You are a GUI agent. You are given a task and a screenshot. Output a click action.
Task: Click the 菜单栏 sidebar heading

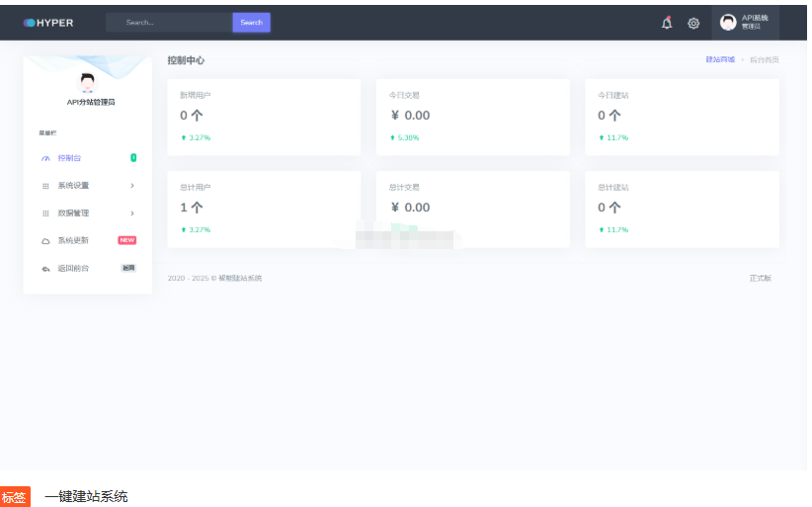47,133
